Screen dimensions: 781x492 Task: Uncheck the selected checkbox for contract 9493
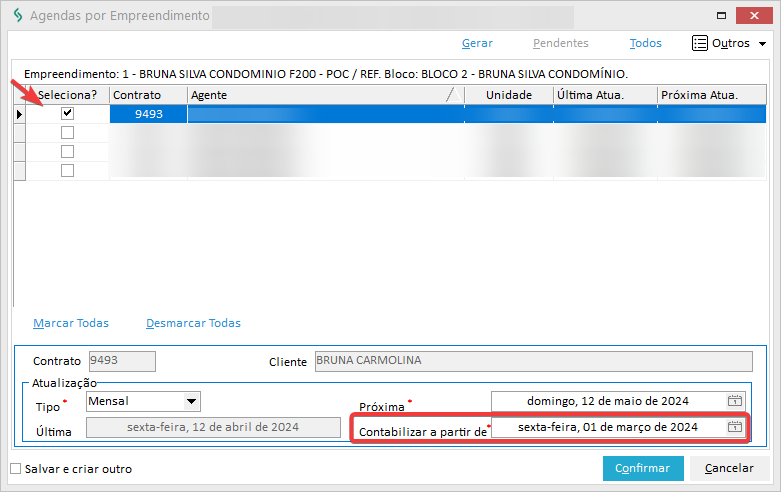(x=67, y=114)
